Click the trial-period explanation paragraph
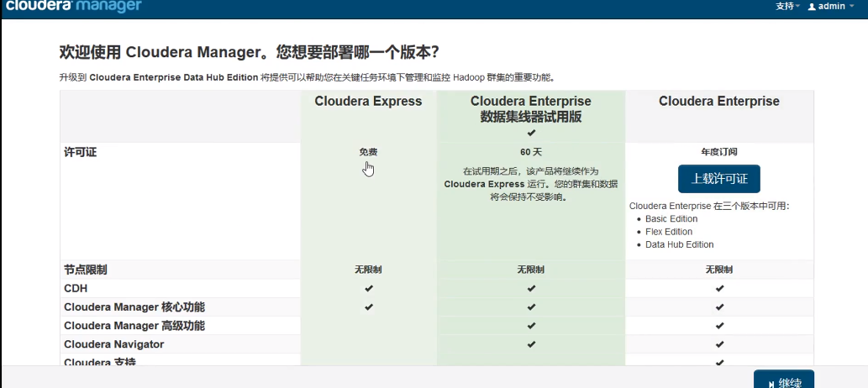This screenshot has height=388, width=868. [531, 184]
